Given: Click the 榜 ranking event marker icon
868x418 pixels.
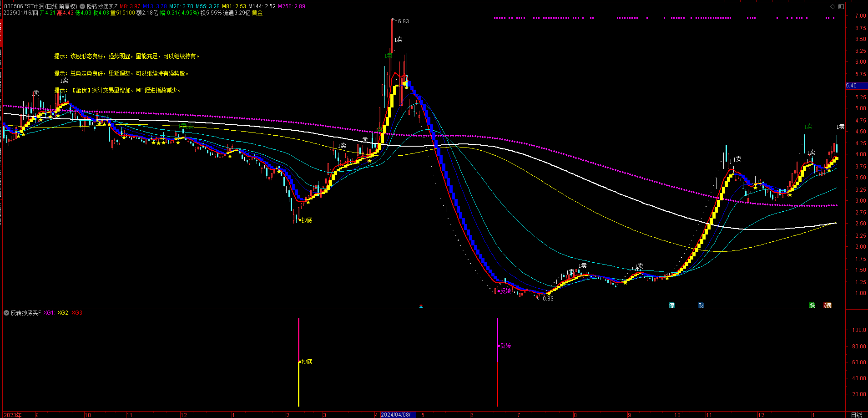Looking at the screenshot, I should (828, 306).
